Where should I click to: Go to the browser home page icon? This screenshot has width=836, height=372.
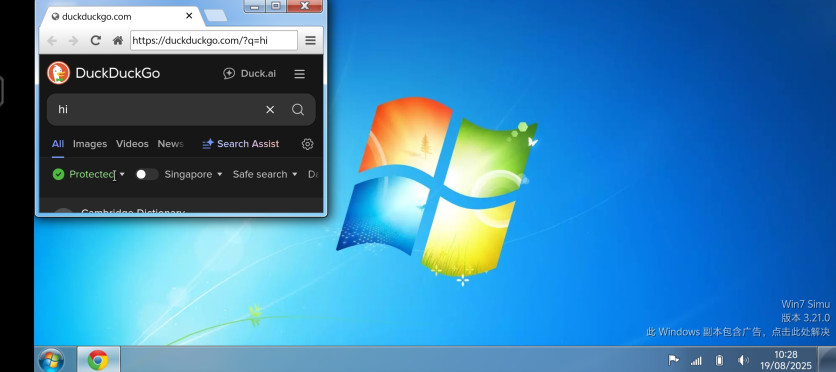(118, 41)
